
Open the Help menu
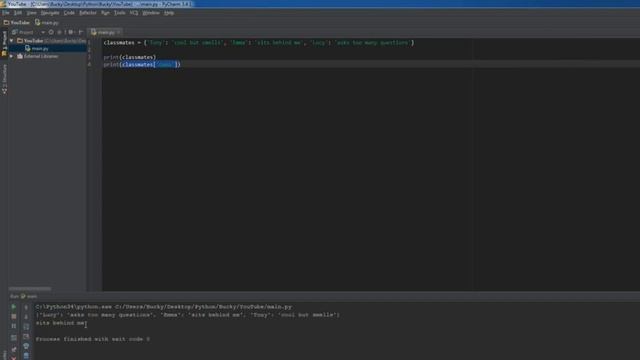(x=169, y=13)
